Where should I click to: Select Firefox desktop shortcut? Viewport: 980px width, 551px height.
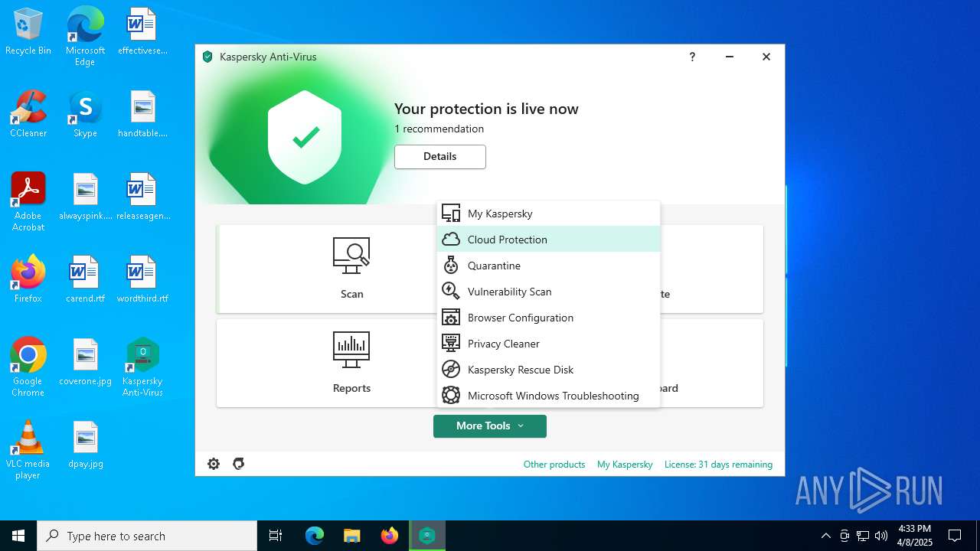[x=28, y=279]
